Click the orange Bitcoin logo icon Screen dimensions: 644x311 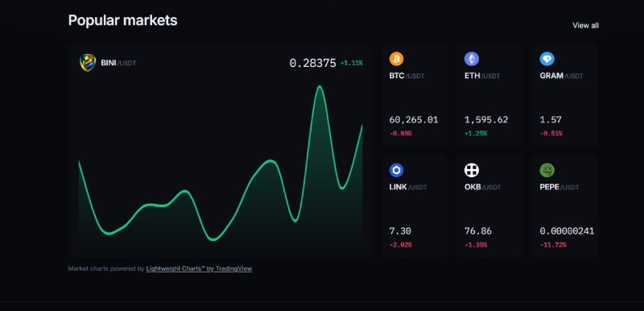[396, 59]
